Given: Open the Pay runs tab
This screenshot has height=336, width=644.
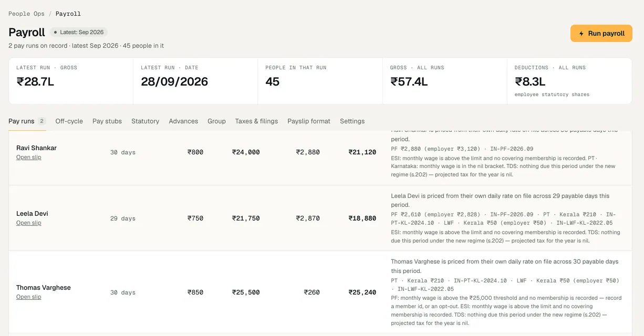Looking at the screenshot, I should [x=27, y=121].
